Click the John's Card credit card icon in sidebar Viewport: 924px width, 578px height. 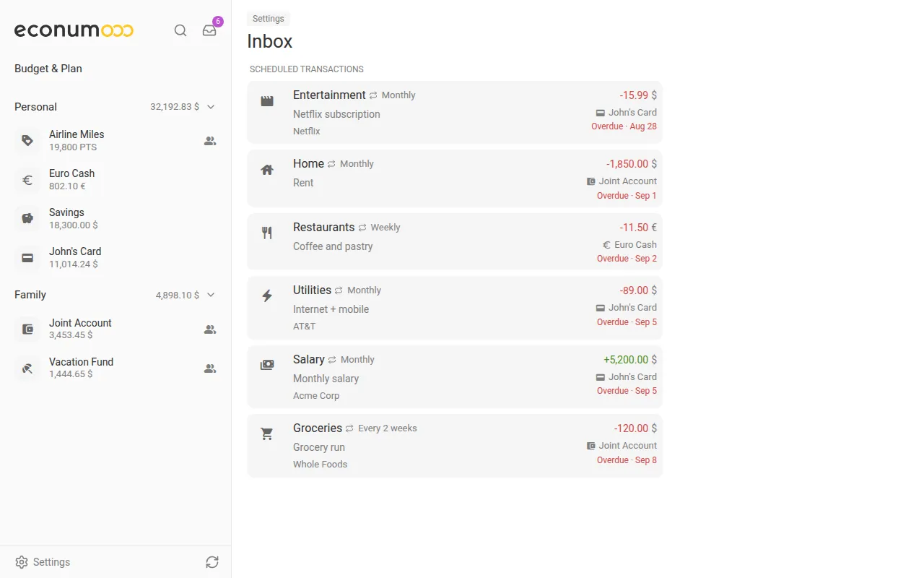[27, 257]
